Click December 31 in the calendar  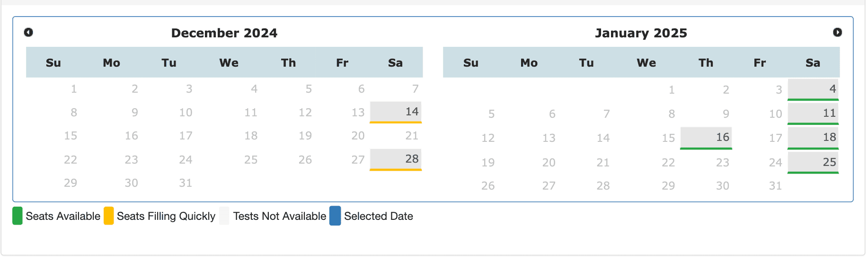(x=186, y=183)
